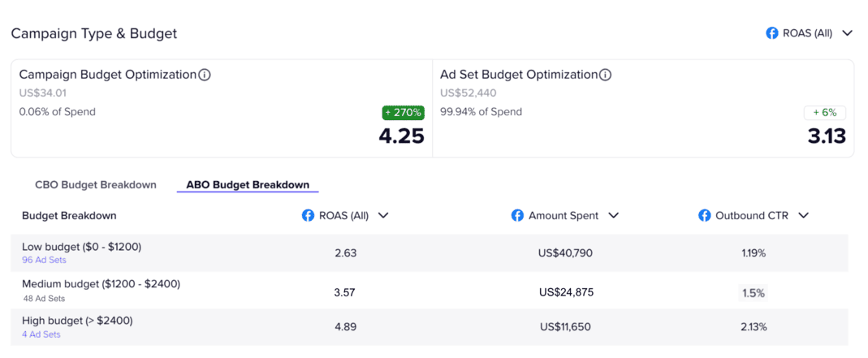Click the US$52,440 spend amount
Viewport: 868px width, 358px height.
tap(469, 93)
